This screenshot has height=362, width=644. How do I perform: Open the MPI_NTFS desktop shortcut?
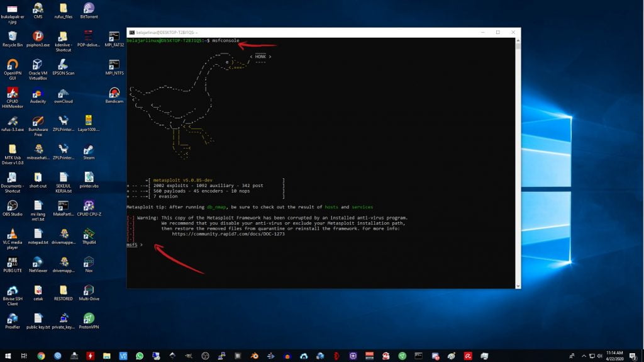114,67
